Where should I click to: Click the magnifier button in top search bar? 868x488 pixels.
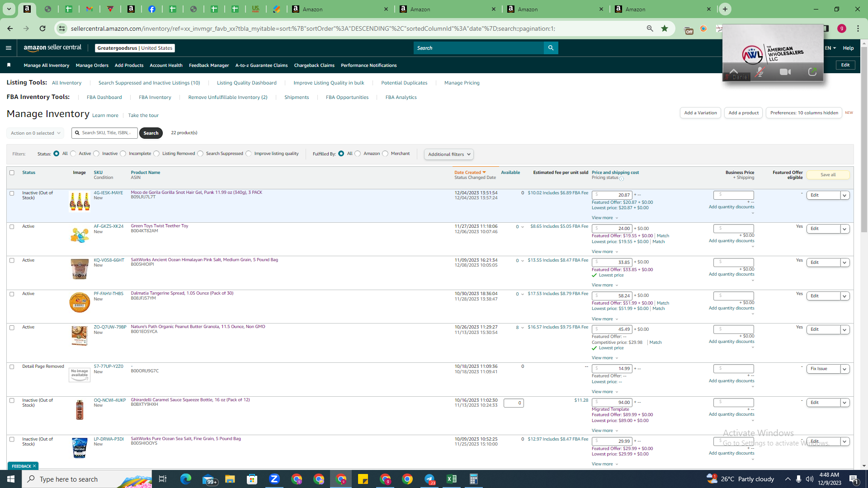pyautogui.click(x=551, y=48)
